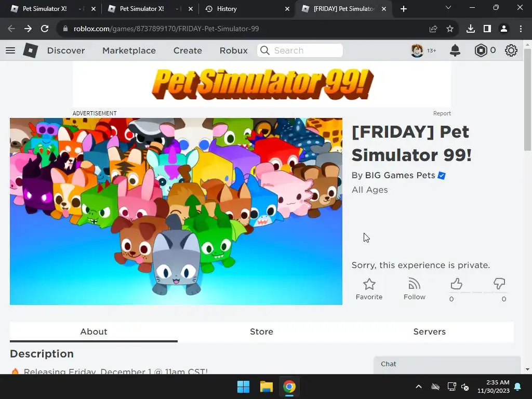The width and height of the screenshot is (532, 399).
Task: Open Marketplace in Roblox navbar
Action: [x=129, y=50]
